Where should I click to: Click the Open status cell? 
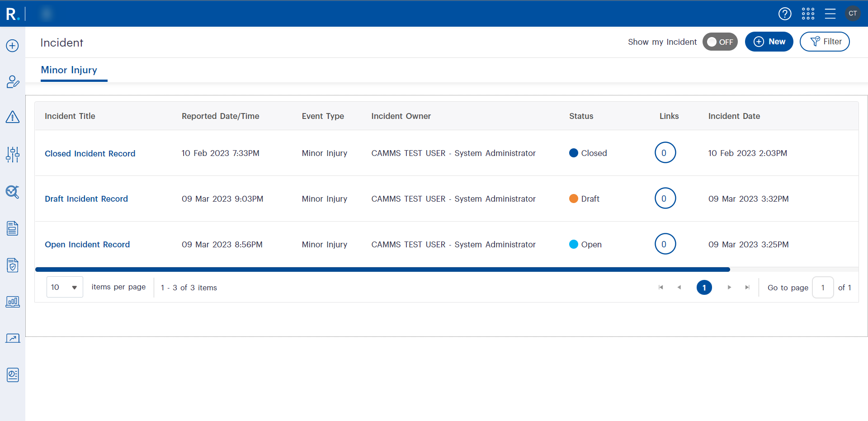(585, 245)
